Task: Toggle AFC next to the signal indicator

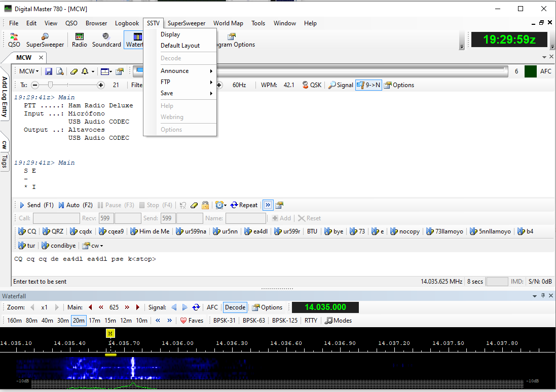Action: pos(545,71)
